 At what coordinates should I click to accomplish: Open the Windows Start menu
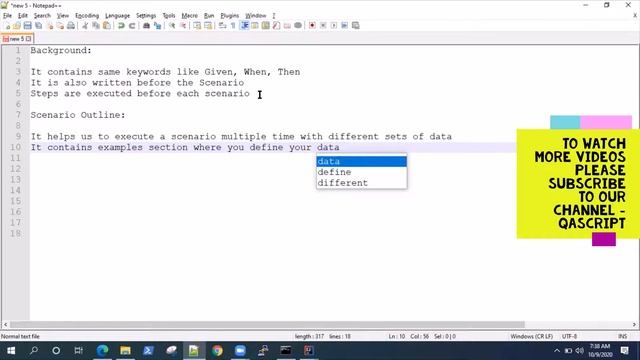pos(11,351)
